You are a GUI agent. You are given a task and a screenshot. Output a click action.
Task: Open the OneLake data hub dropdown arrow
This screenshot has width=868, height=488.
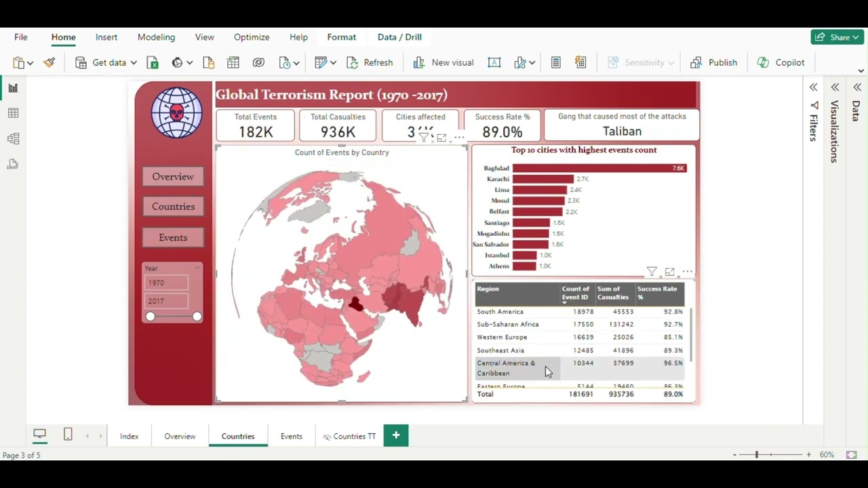[x=189, y=63]
